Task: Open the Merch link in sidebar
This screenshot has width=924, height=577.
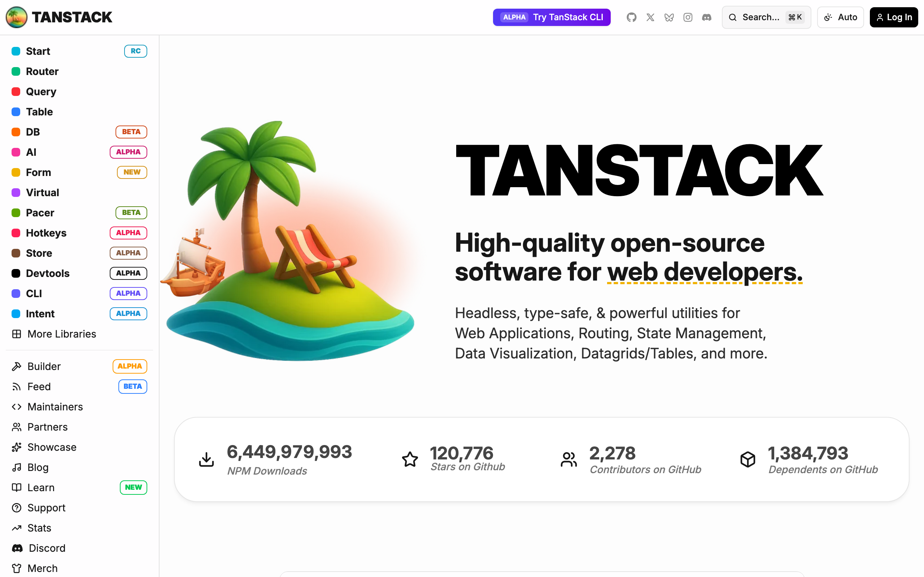Action: (42, 568)
